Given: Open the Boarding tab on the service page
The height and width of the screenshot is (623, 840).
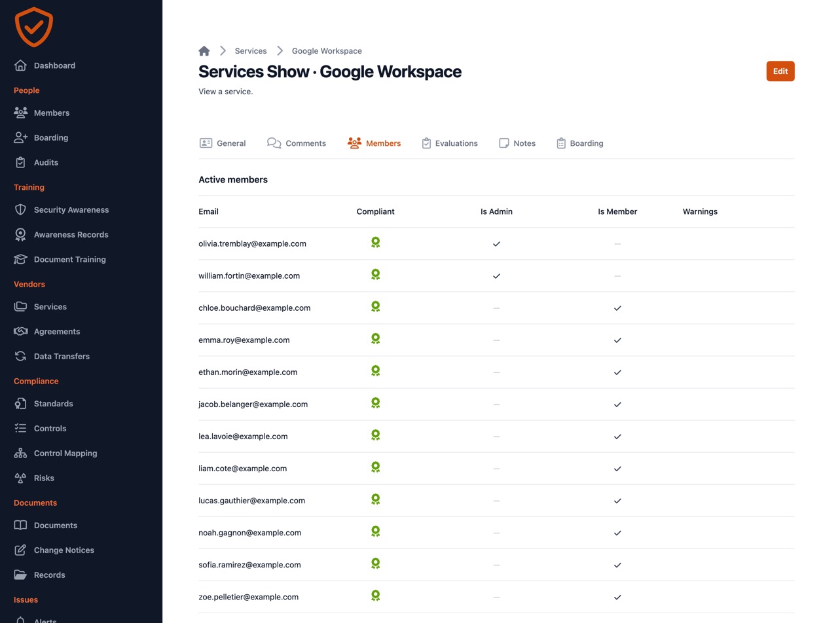Looking at the screenshot, I should point(580,143).
